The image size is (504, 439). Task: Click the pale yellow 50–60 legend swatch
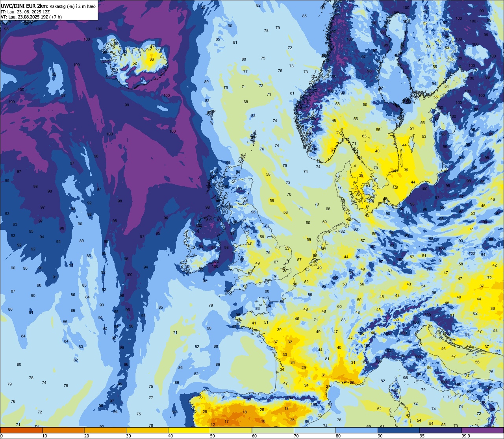231,430
